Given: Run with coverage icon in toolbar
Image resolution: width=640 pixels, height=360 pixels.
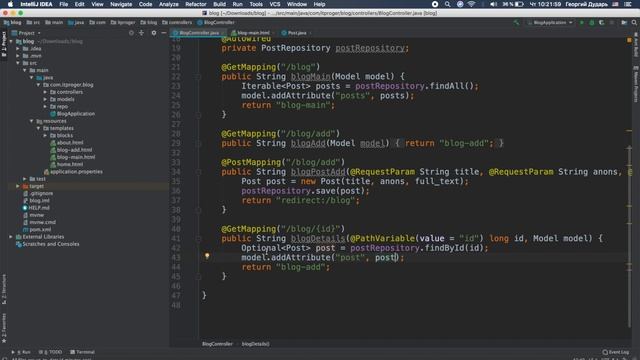Looking at the screenshot, I should pyautogui.click(x=601, y=22).
